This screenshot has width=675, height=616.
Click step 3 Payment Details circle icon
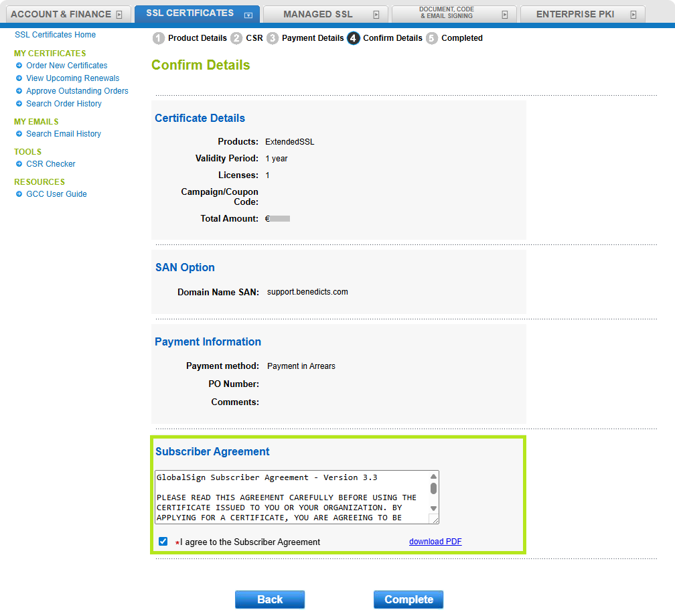(x=273, y=38)
